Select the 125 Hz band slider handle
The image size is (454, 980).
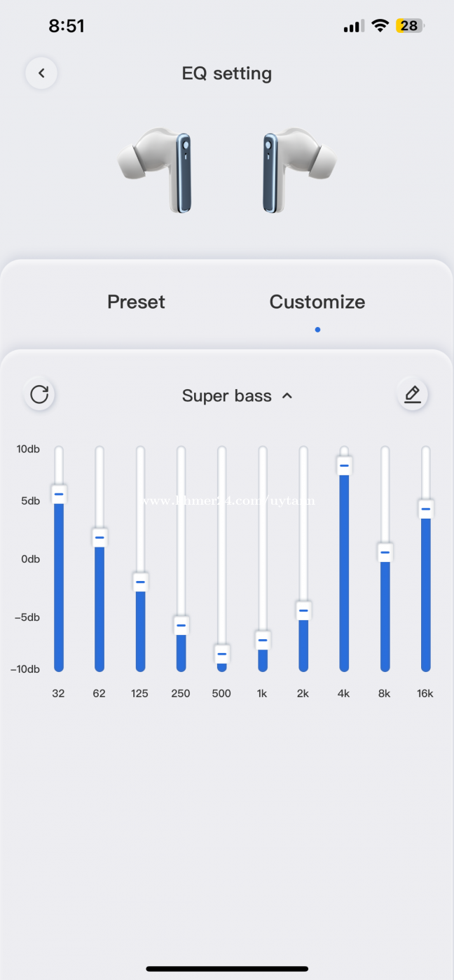(140, 582)
